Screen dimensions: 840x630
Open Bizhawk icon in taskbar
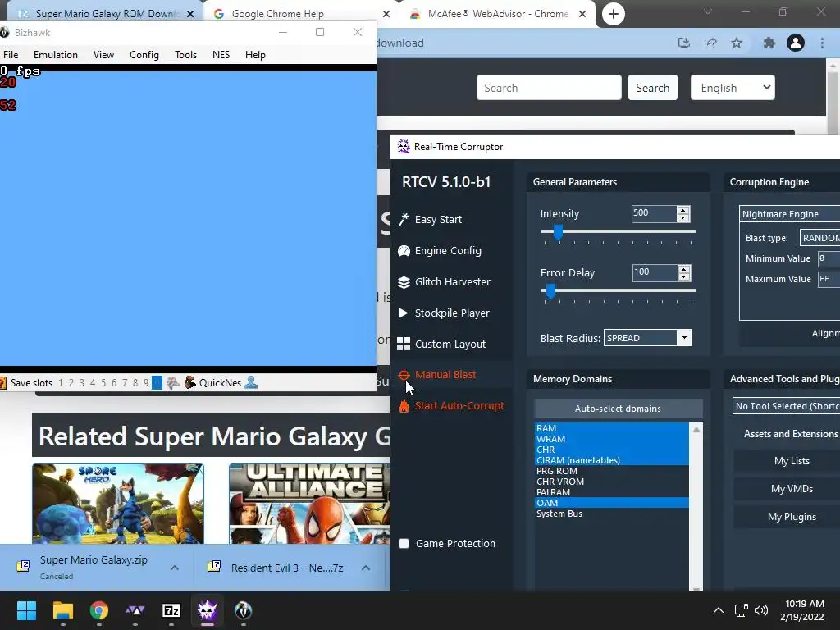(x=243, y=610)
